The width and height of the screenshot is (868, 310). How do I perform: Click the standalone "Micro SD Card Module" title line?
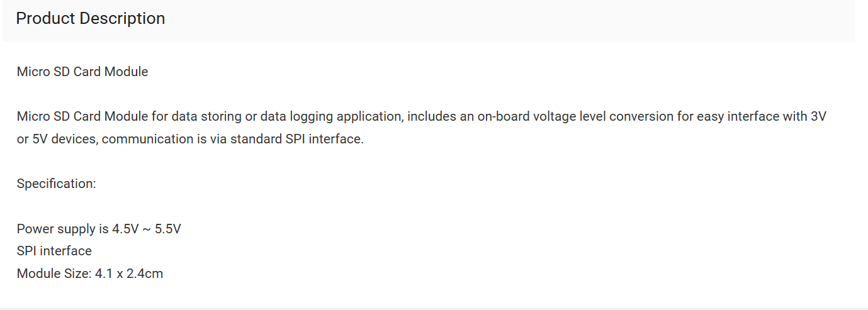82,72
